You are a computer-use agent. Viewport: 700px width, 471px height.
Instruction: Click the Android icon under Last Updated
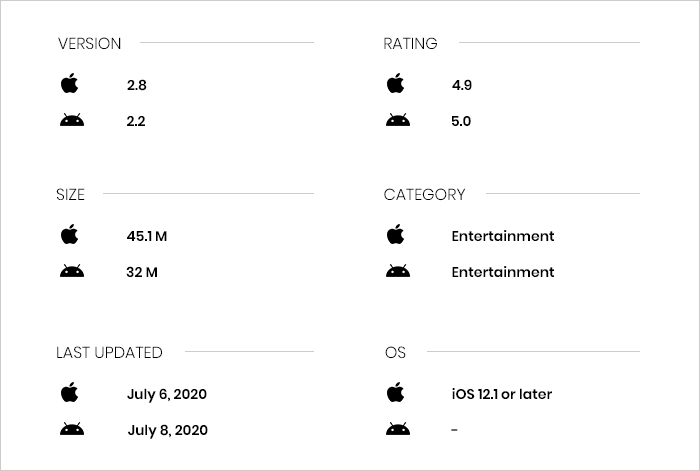point(72,429)
